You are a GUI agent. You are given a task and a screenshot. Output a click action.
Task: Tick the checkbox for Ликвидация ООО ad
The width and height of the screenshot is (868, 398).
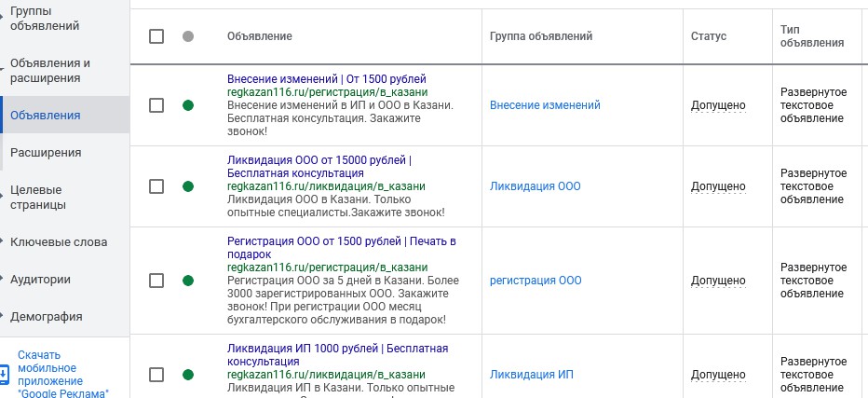click(156, 186)
